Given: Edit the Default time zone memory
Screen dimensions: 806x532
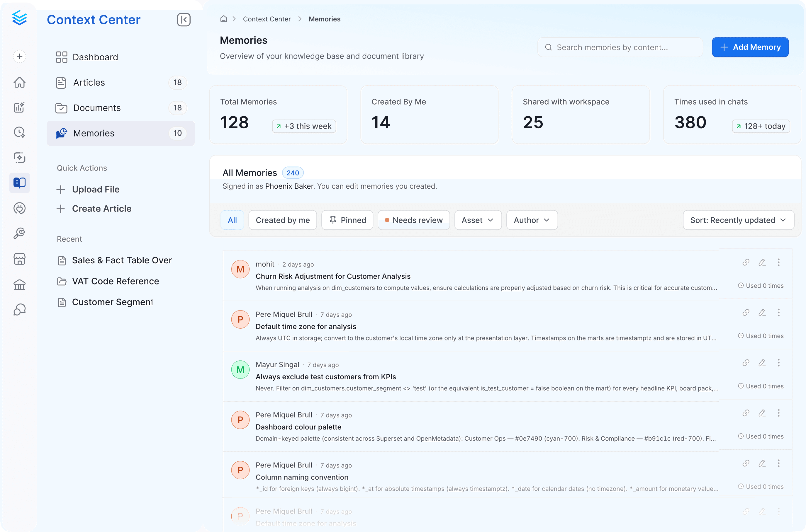Looking at the screenshot, I should pyautogui.click(x=762, y=312).
